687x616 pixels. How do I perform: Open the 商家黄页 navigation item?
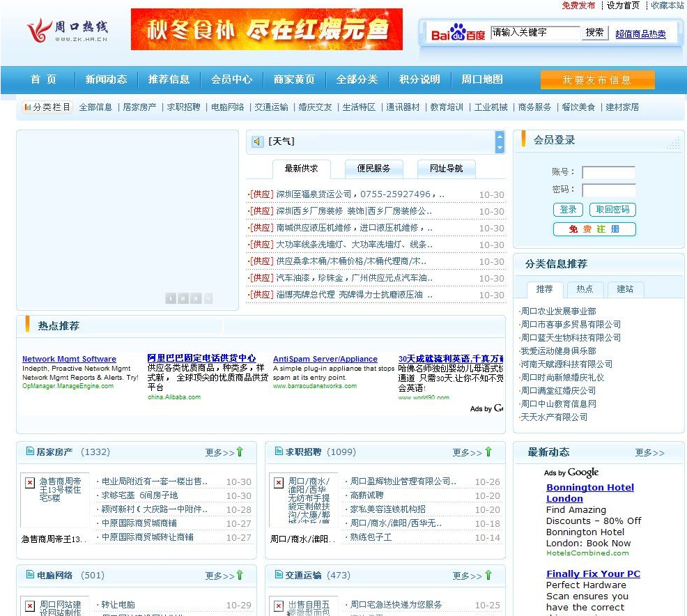294,79
